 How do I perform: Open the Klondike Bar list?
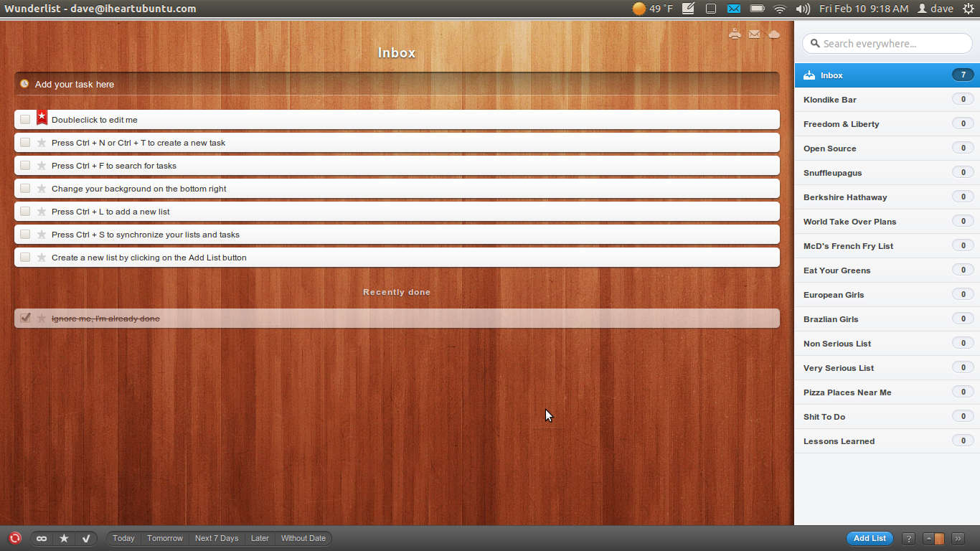click(x=887, y=100)
